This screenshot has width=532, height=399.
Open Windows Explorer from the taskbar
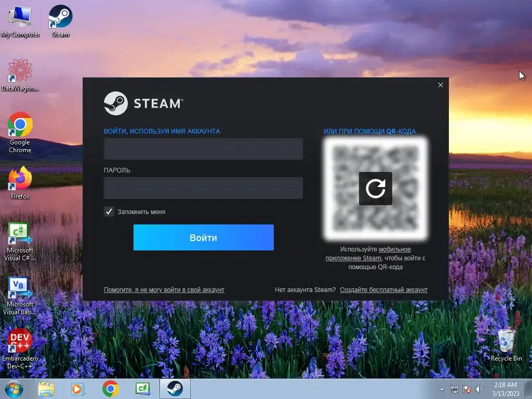click(46, 389)
